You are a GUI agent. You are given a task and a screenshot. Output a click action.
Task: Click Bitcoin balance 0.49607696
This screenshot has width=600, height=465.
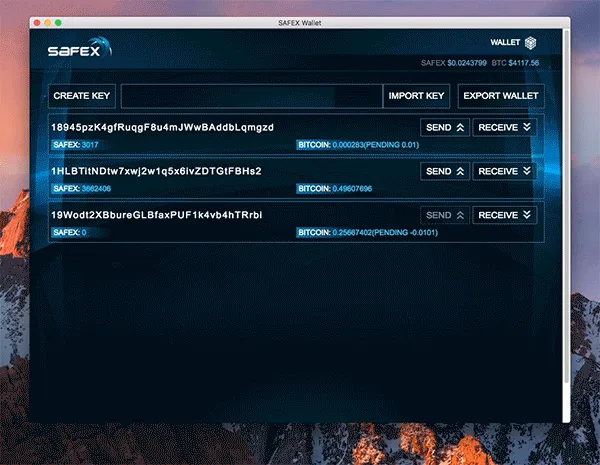334,189
